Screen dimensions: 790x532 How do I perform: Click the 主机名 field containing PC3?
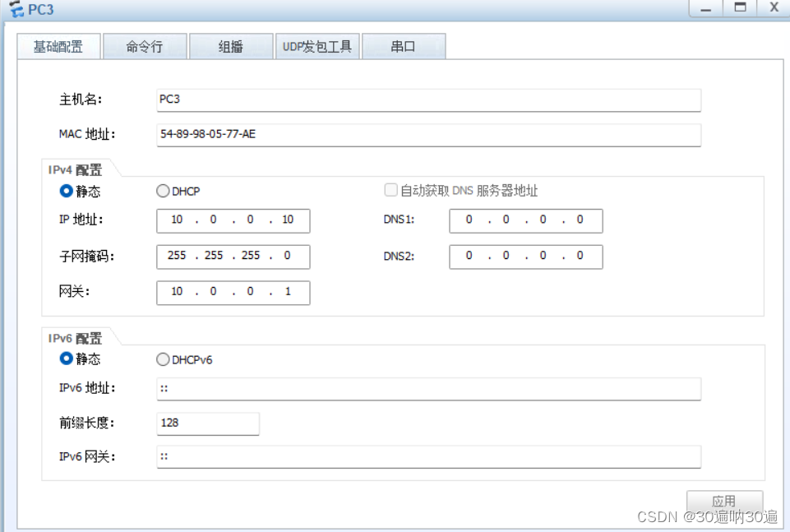coord(429,100)
